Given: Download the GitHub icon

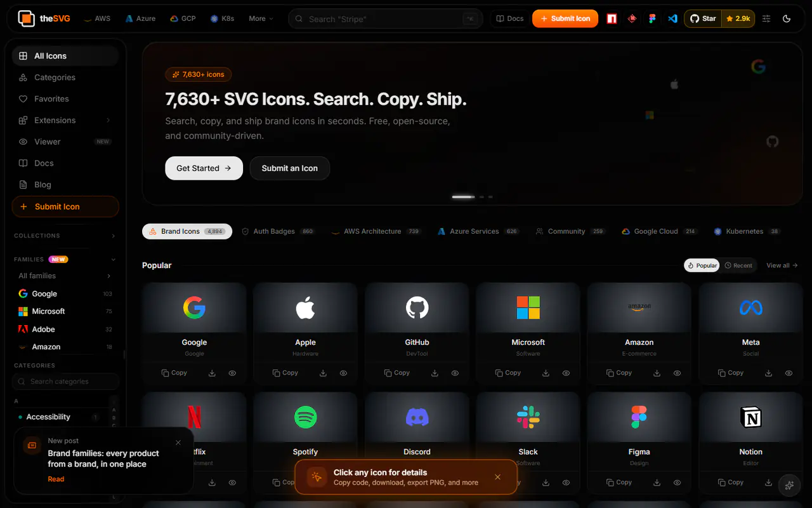Looking at the screenshot, I should point(435,373).
